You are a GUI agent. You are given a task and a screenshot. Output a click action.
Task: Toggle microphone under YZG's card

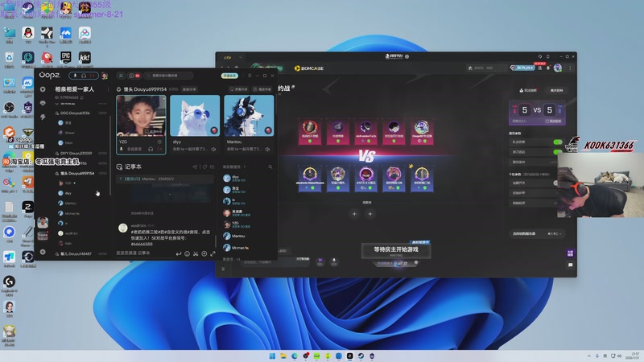[122, 149]
